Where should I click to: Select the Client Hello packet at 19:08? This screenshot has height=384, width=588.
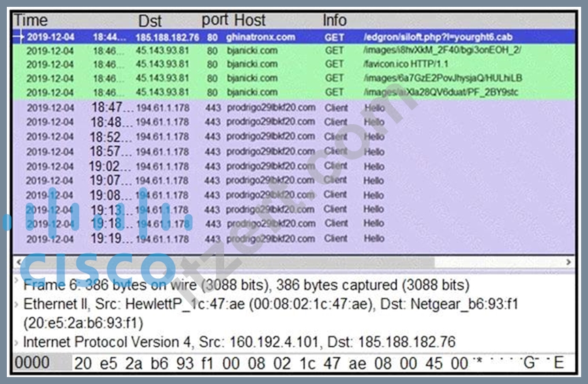click(294, 195)
